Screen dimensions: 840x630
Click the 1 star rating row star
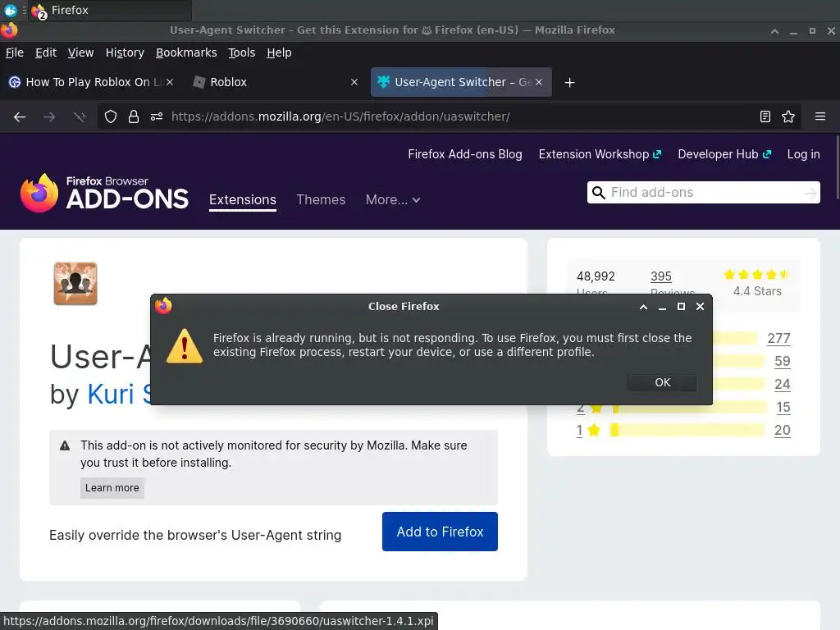[x=594, y=430]
